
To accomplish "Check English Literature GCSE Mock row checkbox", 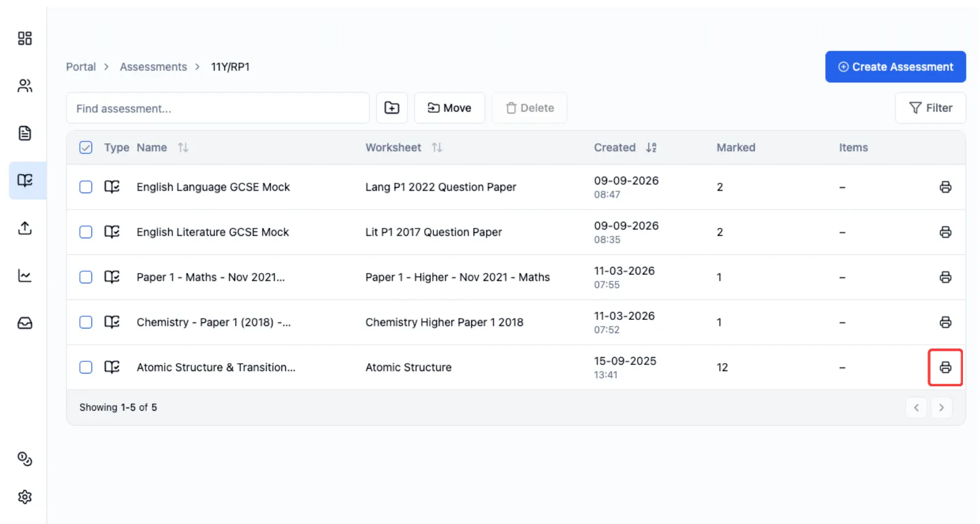I will 86,232.
